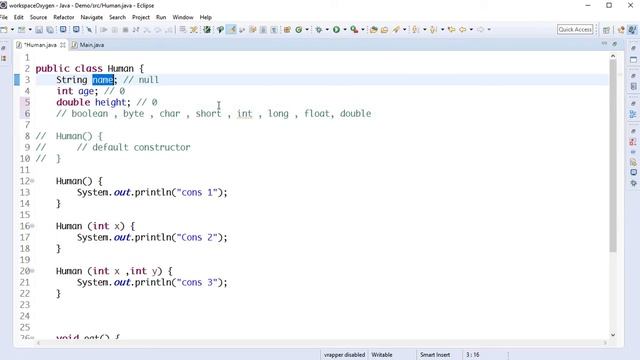Viewport: 640px width, 360px height.
Task: Open the Navigate menu
Action: 91,17
